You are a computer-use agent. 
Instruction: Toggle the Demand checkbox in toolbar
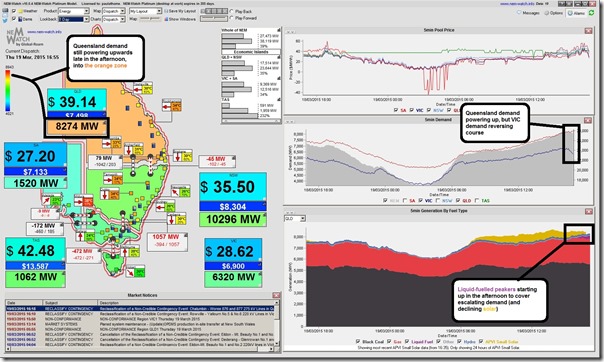[x=14, y=18]
